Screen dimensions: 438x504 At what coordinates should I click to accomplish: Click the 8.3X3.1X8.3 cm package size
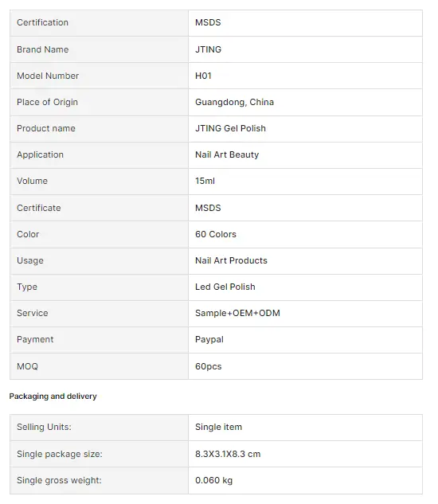tap(228, 454)
